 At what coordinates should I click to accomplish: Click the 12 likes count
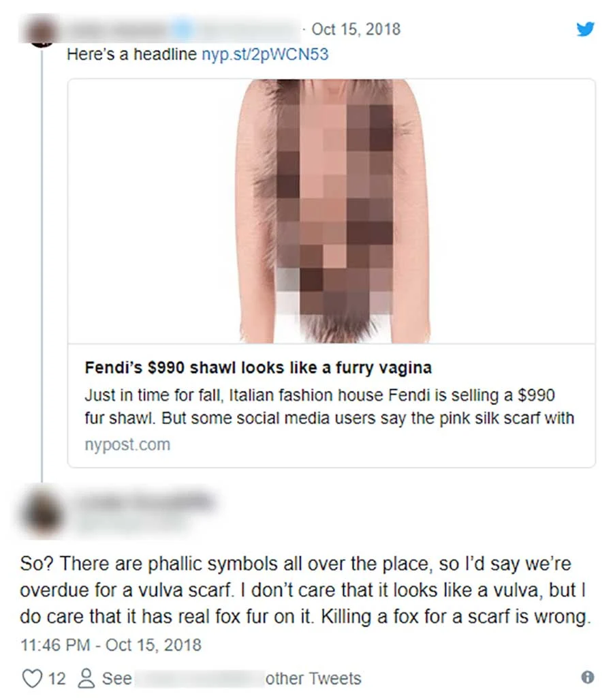coord(57,679)
